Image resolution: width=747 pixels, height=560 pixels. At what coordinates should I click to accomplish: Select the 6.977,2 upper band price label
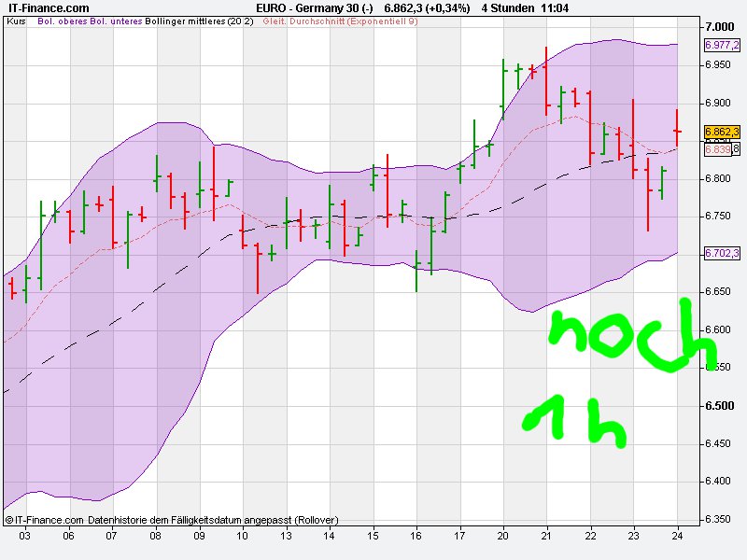[720, 43]
